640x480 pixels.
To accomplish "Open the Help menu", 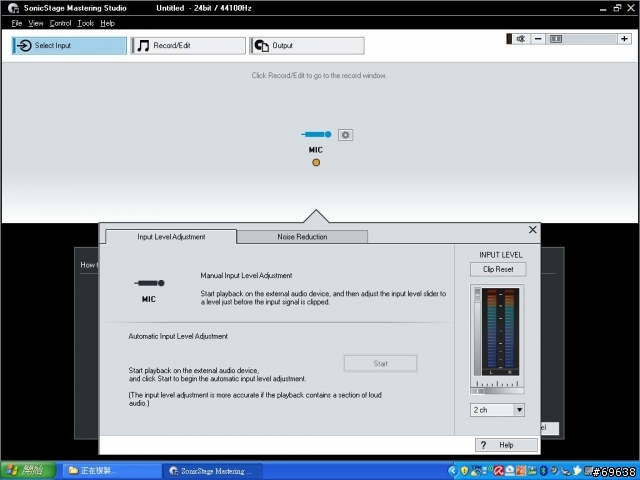I will [x=107, y=23].
